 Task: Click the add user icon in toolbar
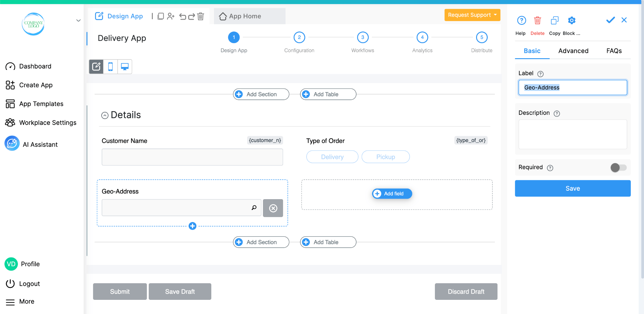171,16
